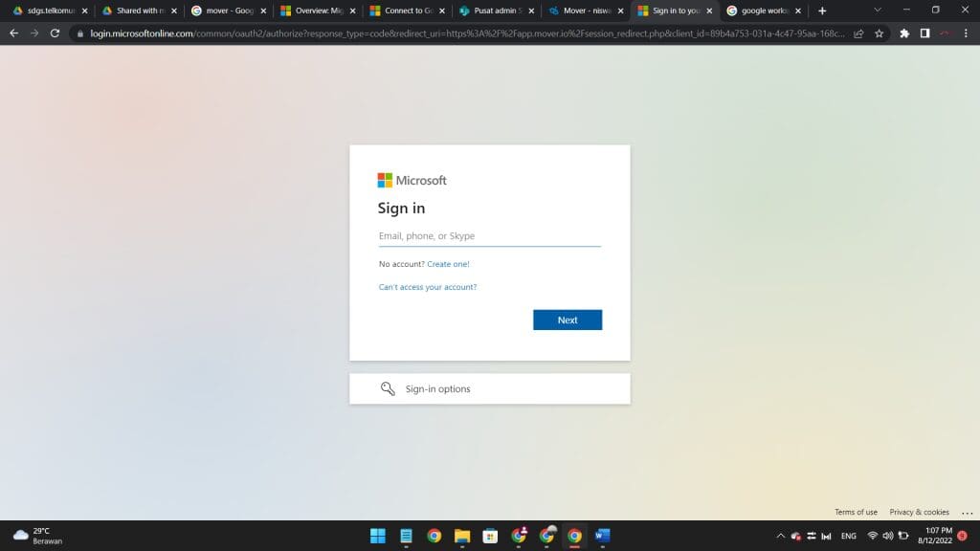Viewport: 980px width, 551px height.
Task: Switch to the Pusat admin tab
Action: pos(497,11)
